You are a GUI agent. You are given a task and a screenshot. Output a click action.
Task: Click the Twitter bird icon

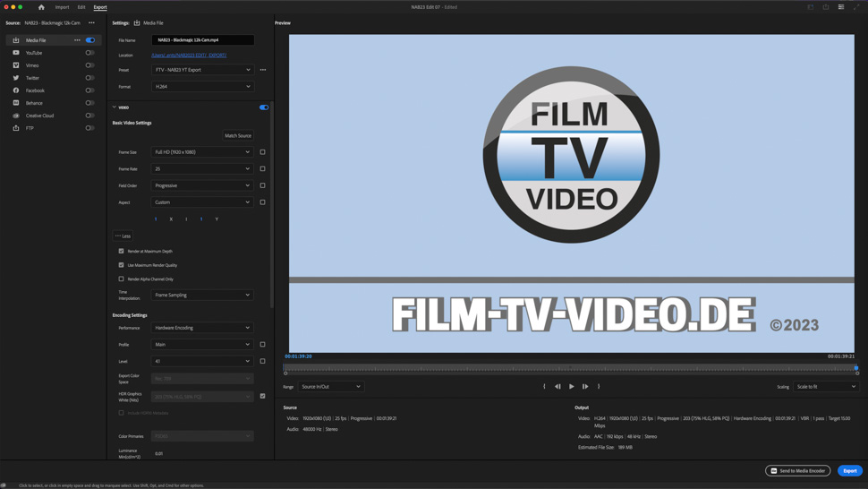pos(16,78)
